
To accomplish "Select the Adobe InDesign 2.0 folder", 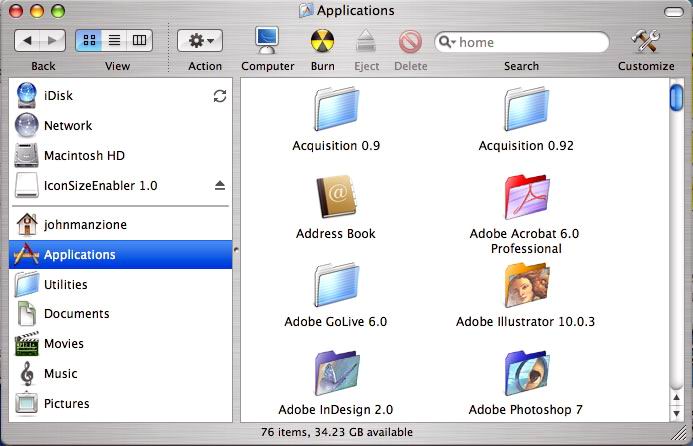I will (x=336, y=373).
